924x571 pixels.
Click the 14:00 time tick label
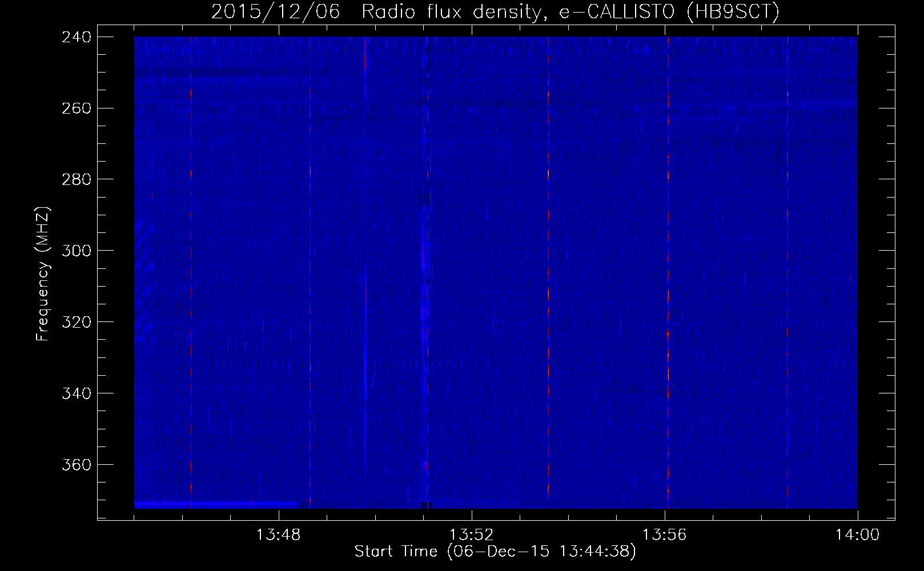pyautogui.click(x=858, y=535)
